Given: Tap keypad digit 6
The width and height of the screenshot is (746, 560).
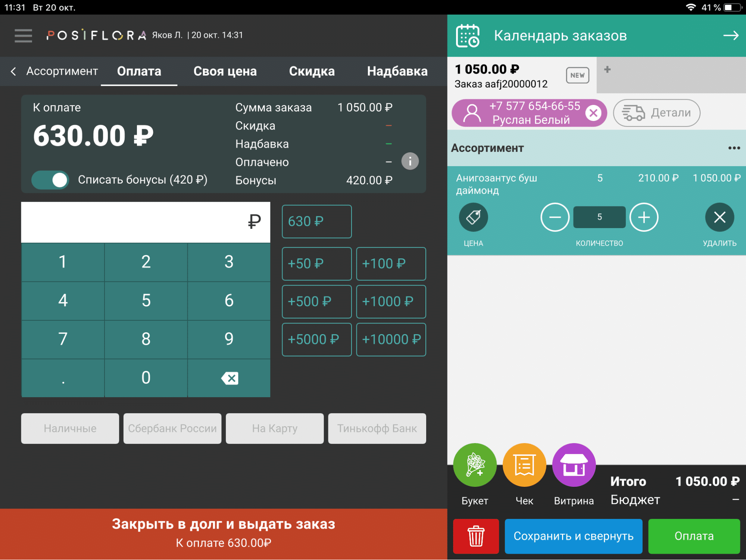Looking at the screenshot, I should [229, 301].
